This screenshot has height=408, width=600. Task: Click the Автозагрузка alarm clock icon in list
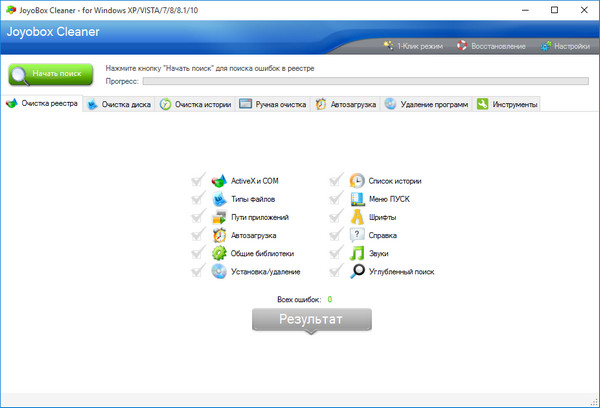219,235
